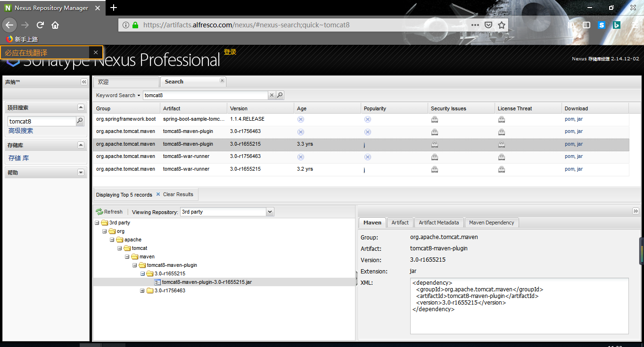Viewport: 644px width, 347px height.
Task: Click the dependency XML text area
Action: pyautogui.click(x=520, y=306)
